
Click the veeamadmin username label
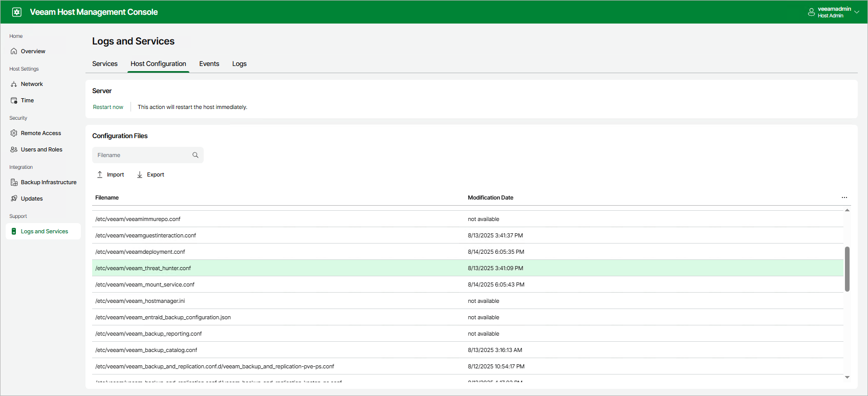pyautogui.click(x=834, y=9)
